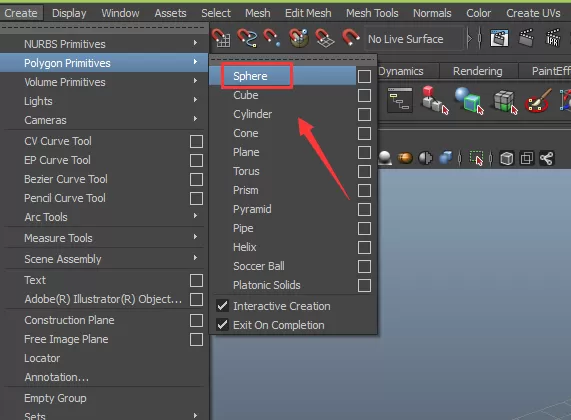571x420 pixels.
Task: Click the Make live surface magnet icon
Action: pos(351,38)
